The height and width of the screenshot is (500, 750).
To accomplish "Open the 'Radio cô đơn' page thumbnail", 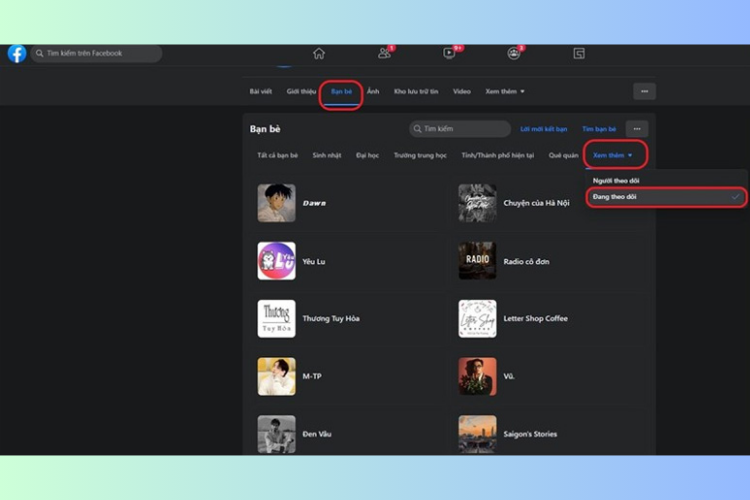I will coord(477,261).
